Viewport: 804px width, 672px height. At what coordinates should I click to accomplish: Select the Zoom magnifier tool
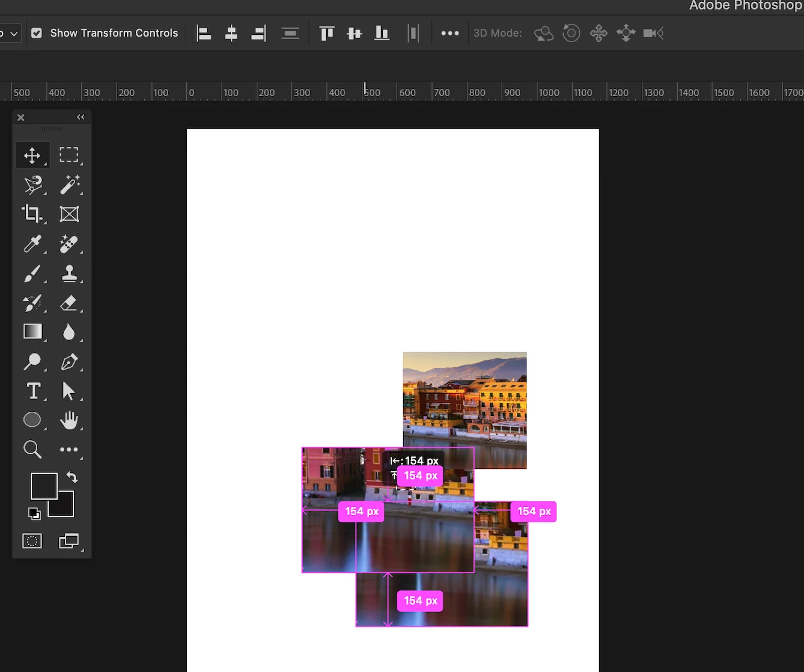(32, 449)
